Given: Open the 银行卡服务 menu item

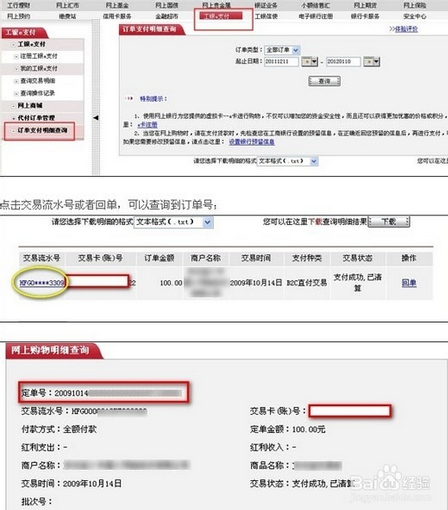Looking at the screenshot, I should (x=365, y=16).
